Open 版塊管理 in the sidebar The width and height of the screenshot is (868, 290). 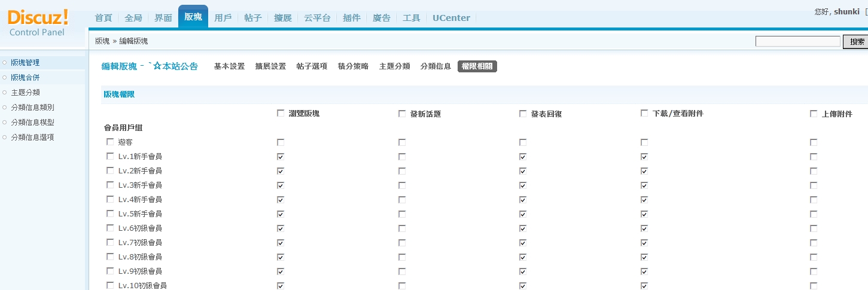(25, 63)
